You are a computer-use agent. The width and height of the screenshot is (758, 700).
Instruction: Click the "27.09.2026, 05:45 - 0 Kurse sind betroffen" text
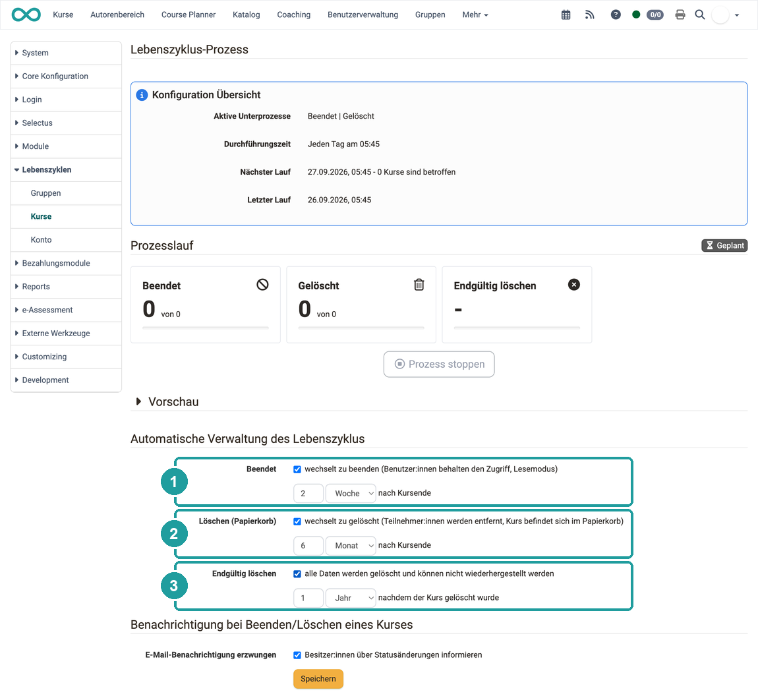pyautogui.click(x=382, y=172)
